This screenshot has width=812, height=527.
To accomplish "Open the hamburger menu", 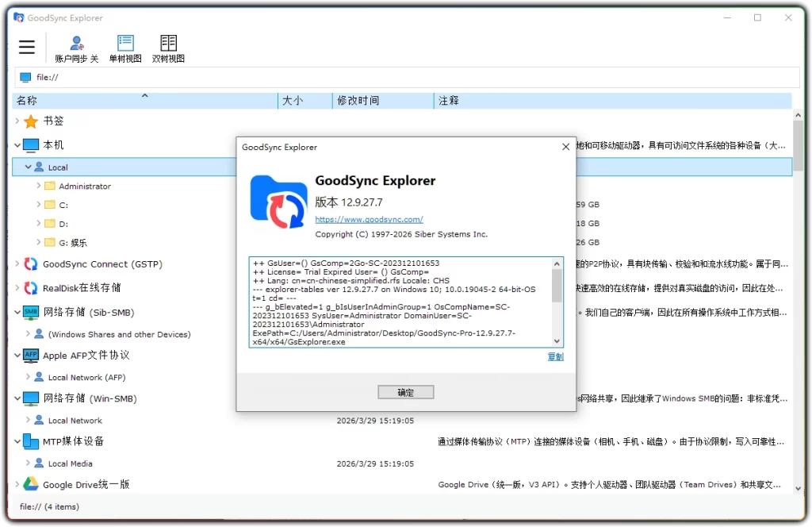I will 26,46.
